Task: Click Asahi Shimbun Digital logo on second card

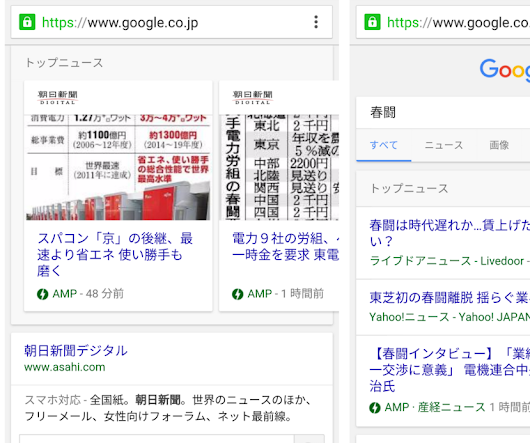Action: pos(252,98)
